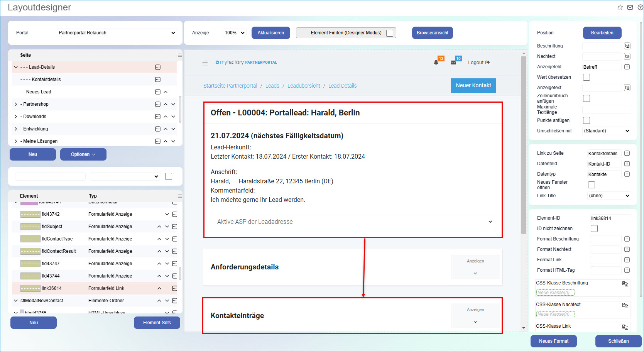Click the Leads breadcrumb link

pos(272,86)
